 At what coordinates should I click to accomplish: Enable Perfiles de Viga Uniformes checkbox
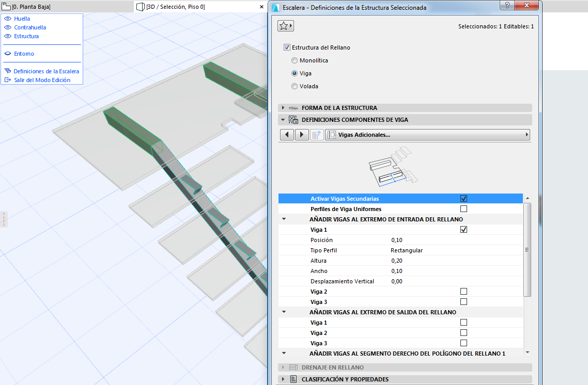pos(463,209)
